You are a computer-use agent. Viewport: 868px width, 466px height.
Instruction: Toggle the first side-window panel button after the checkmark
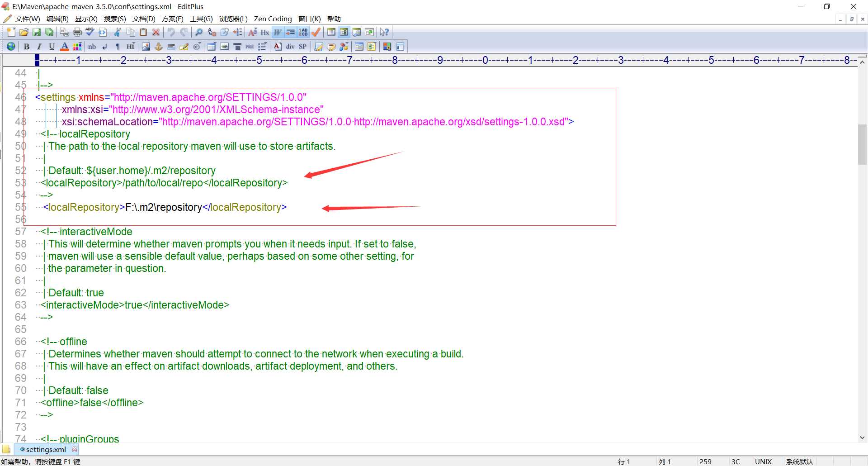coord(331,32)
